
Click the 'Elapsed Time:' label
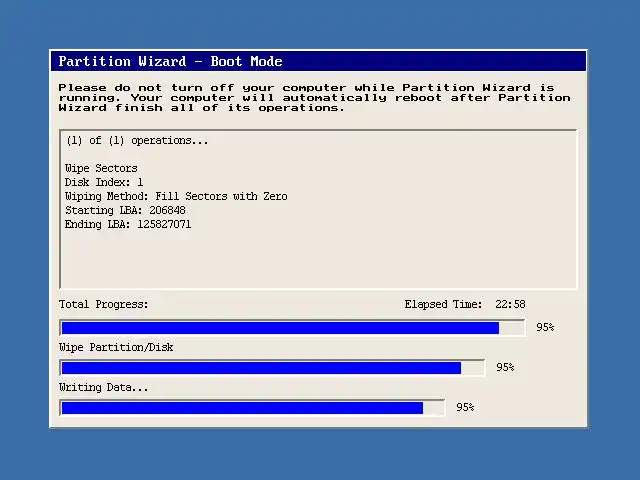(x=443, y=304)
